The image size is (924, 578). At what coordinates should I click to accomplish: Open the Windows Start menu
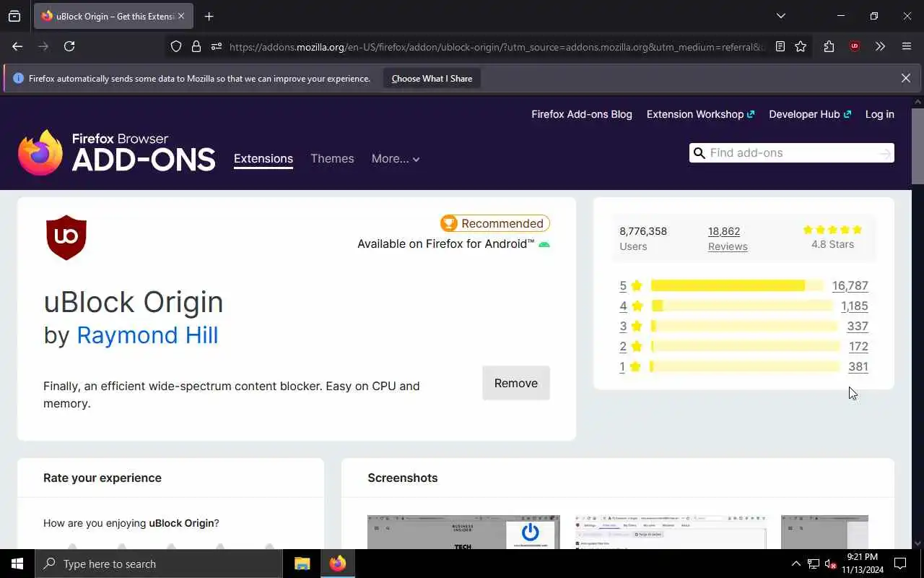pos(17,564)
